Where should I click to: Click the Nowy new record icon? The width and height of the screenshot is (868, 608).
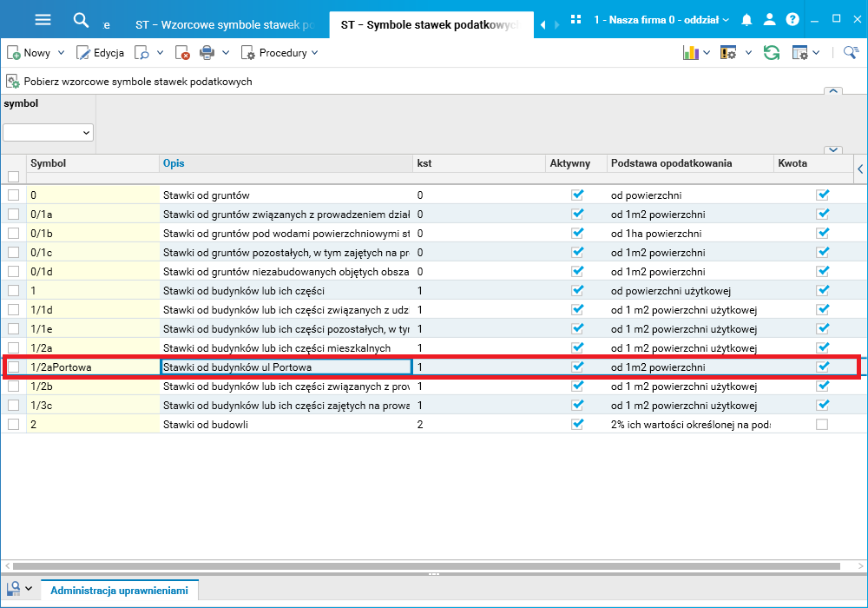tap(14, 53)
